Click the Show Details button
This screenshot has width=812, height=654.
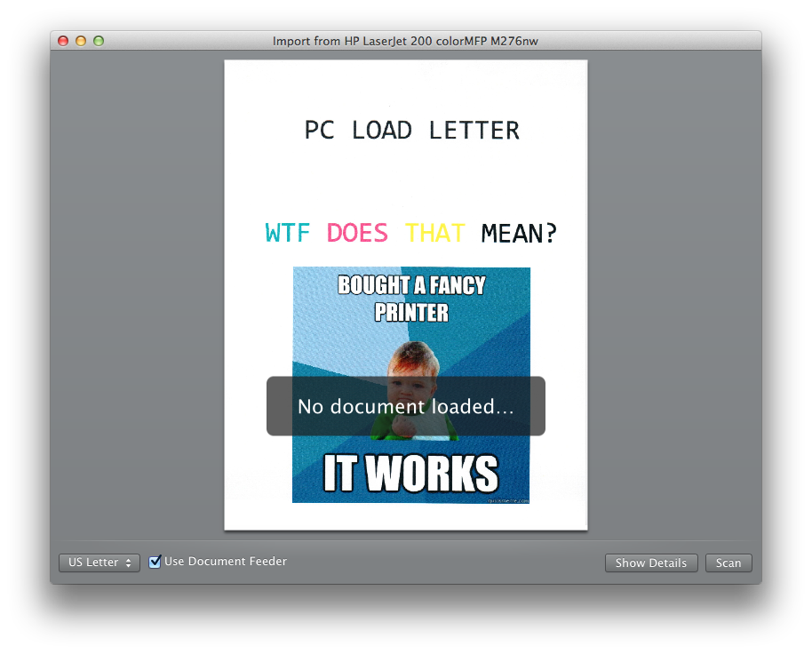point(651,562)
